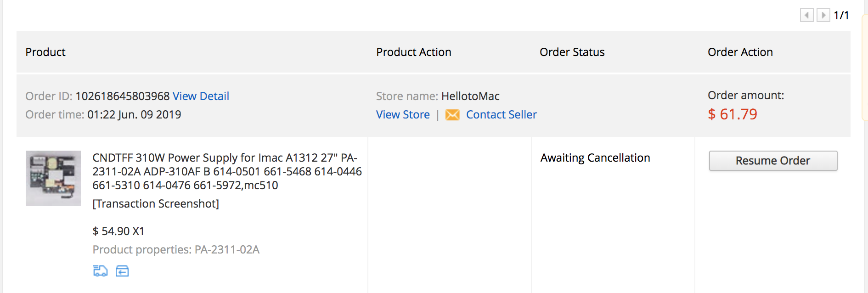This screenshot has width=868, height=293.
Task: Click the $ 61.79 order amount
Action: coord(733,114)
